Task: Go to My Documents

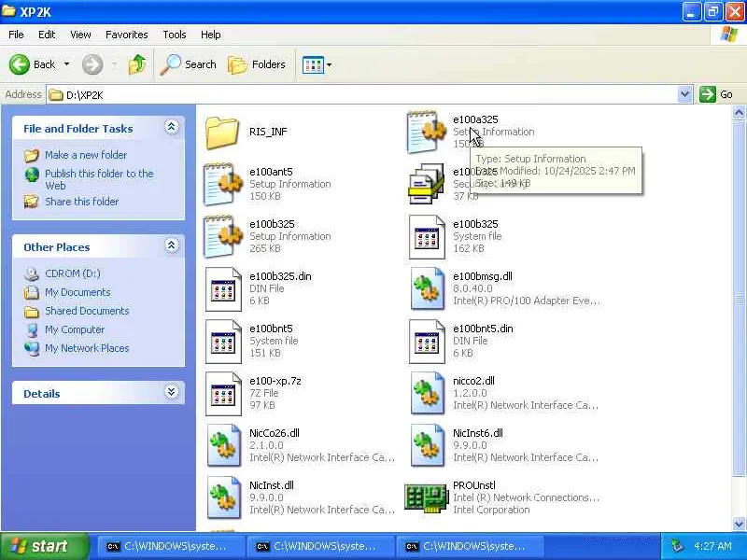Action: point(78,292)
